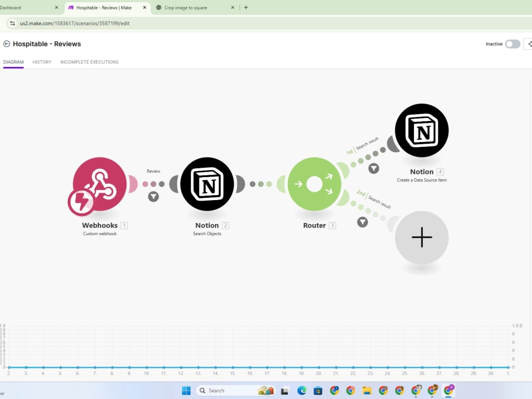Close the Dashboard tab
Image resolution: width=532 pixels, height=399 pixels.
point(56,7)
